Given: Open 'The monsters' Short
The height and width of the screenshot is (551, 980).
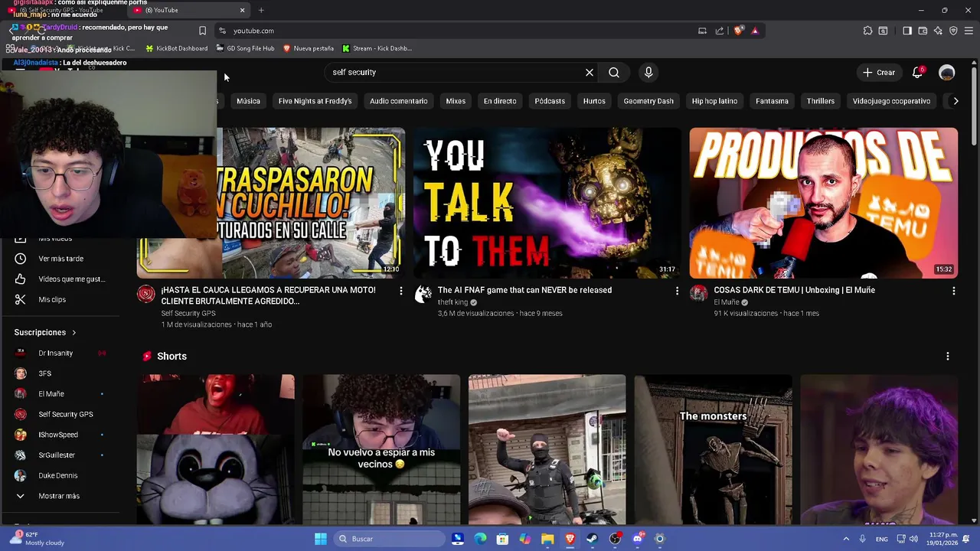Looking at the screenshot, I should coord(714,449).
